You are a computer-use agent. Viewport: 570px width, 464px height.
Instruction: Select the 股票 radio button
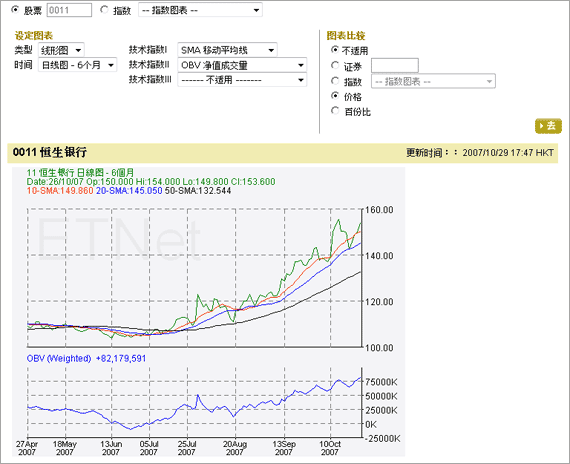pyautogui.click(x=15, y=10)
